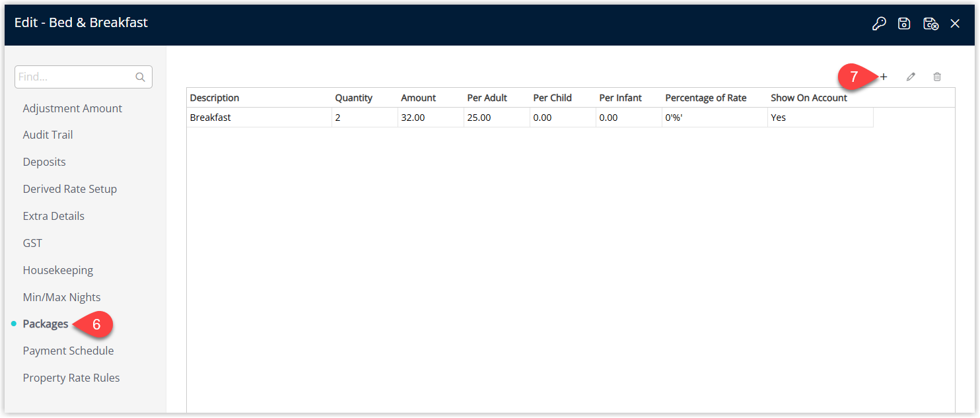Open the Adjustment Amount section
Screen dimensions: 980x418
pos(73,108)
